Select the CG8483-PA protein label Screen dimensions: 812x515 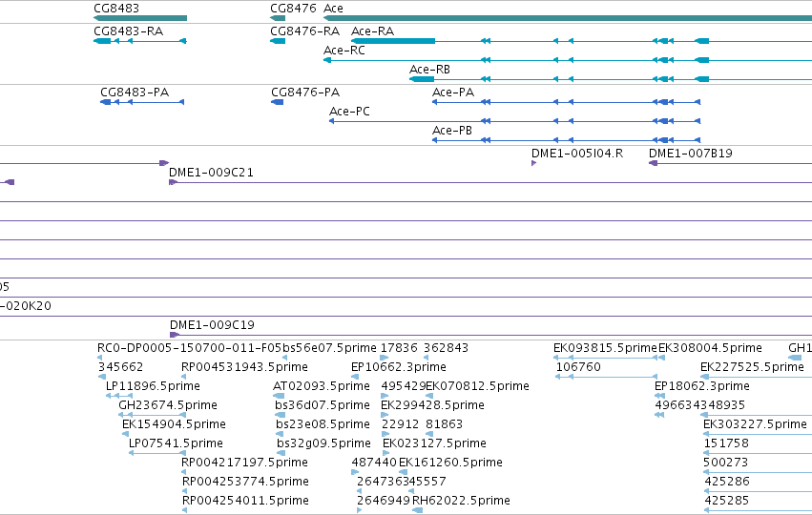pyautogui.click(x=135, y=93)
